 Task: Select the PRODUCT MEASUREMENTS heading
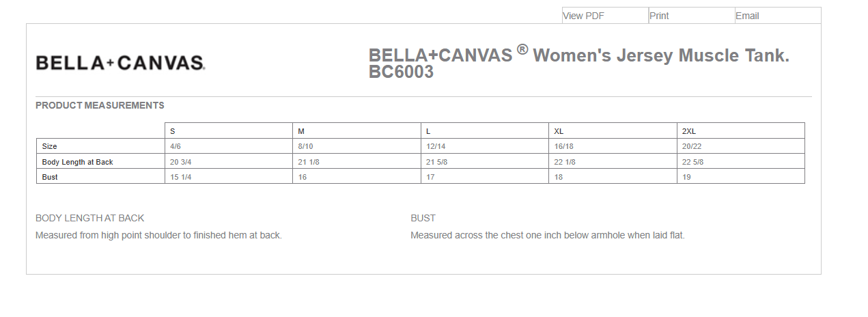click(x=100, y=105)
